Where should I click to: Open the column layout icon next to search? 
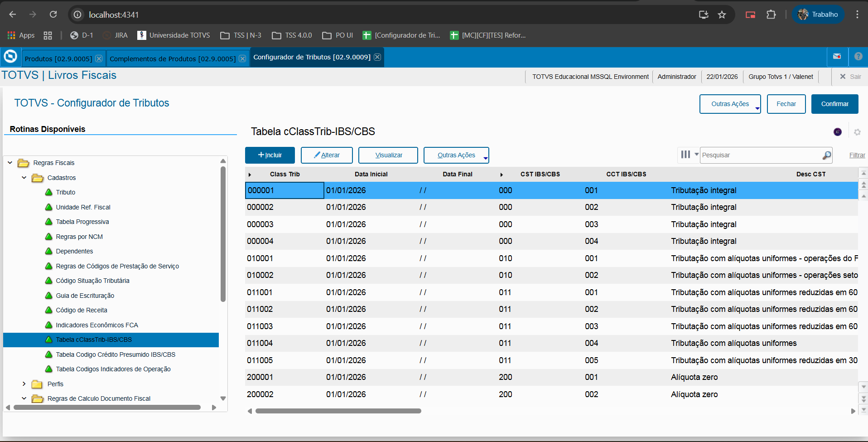click(685, 155)
